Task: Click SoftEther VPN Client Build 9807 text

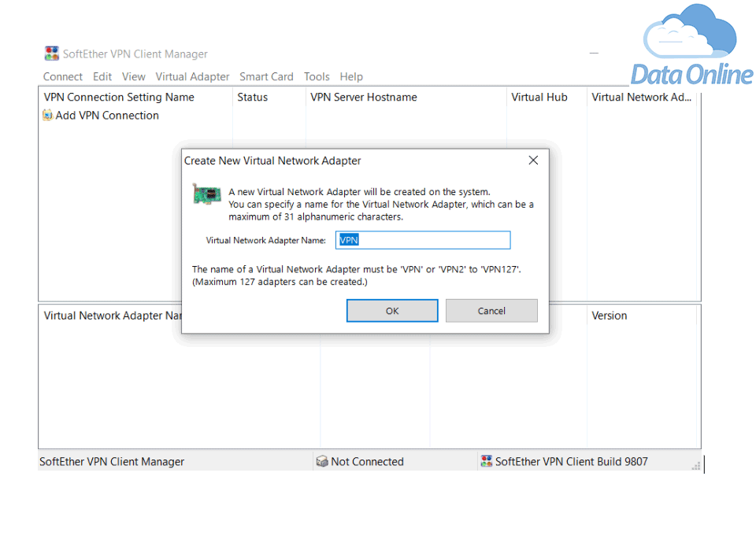Action: [x=572, y=462]
